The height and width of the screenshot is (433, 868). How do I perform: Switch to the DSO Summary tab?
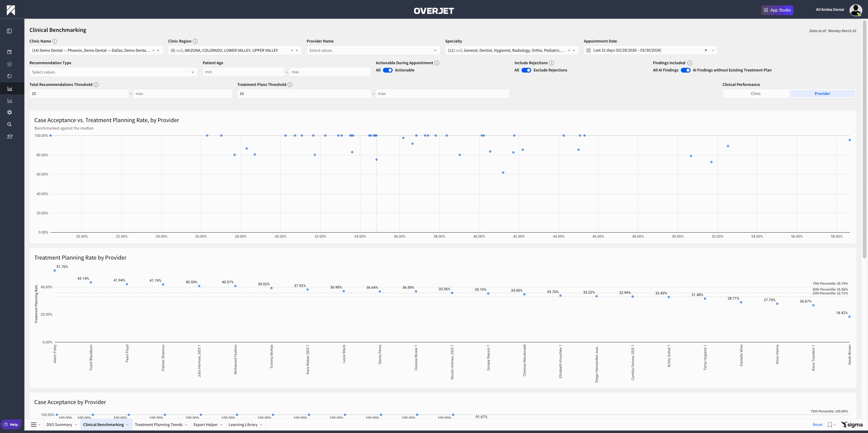pos(59,425)
